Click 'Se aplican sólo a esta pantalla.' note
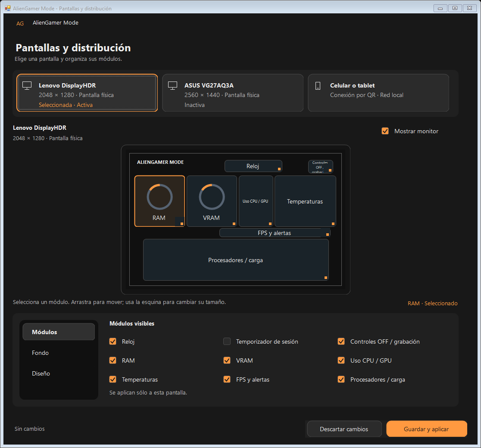The image size is (481, 448). click(148, 392)
